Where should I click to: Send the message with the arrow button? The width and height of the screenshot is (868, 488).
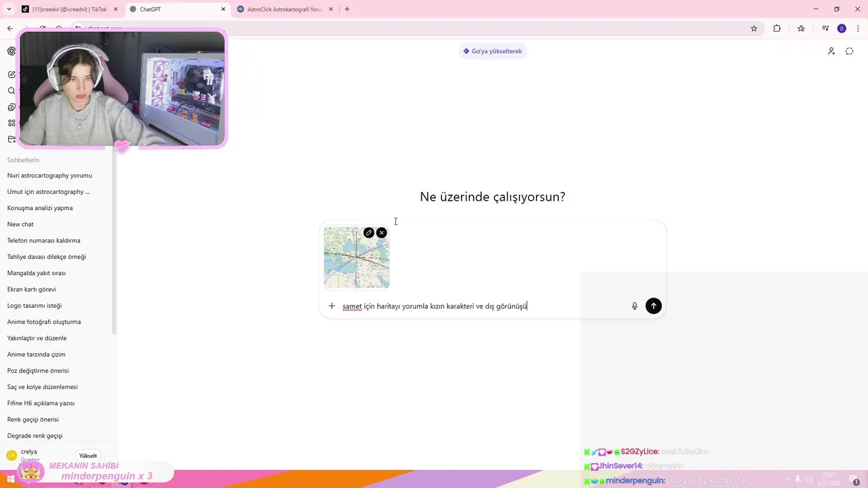(x=654, y=306)
